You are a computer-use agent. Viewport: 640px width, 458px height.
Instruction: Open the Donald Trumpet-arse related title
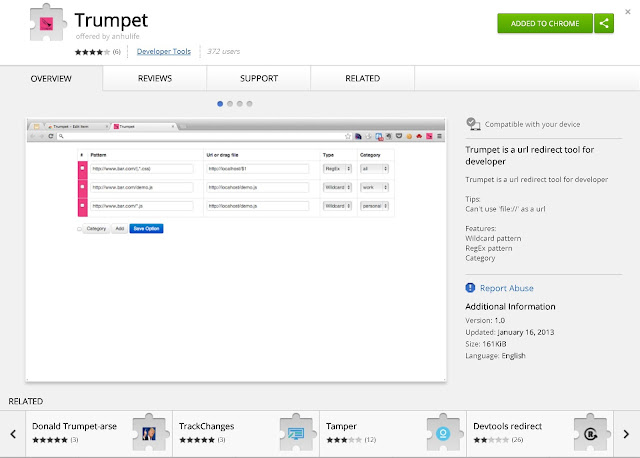74,426
